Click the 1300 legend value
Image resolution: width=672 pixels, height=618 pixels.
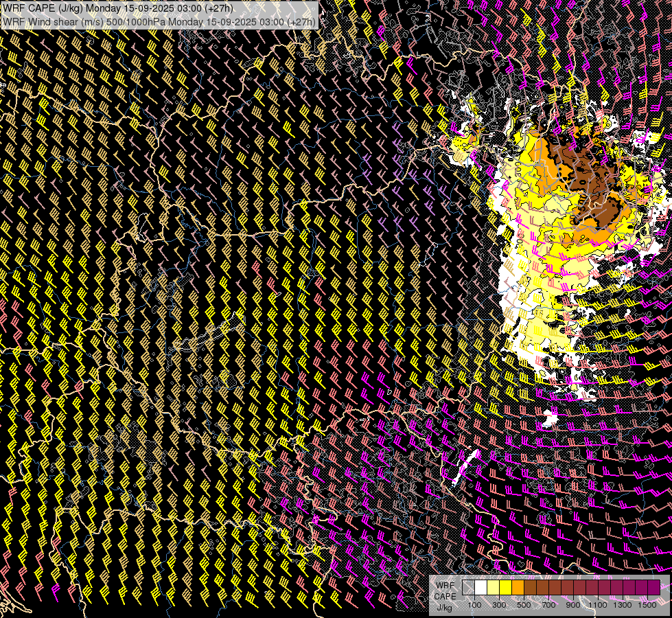click(623, 605)
